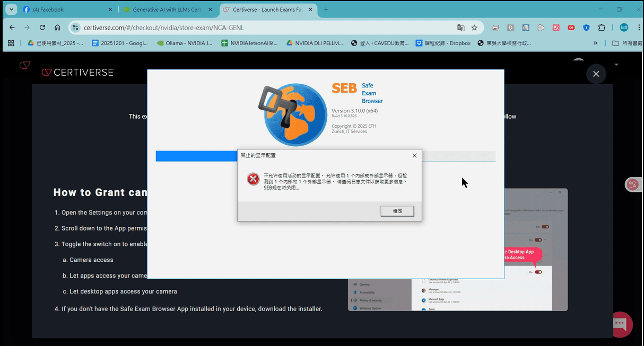Click the 確定 button in the error dialog
Viewport: 644px width, 346px height.
point(397,211)
